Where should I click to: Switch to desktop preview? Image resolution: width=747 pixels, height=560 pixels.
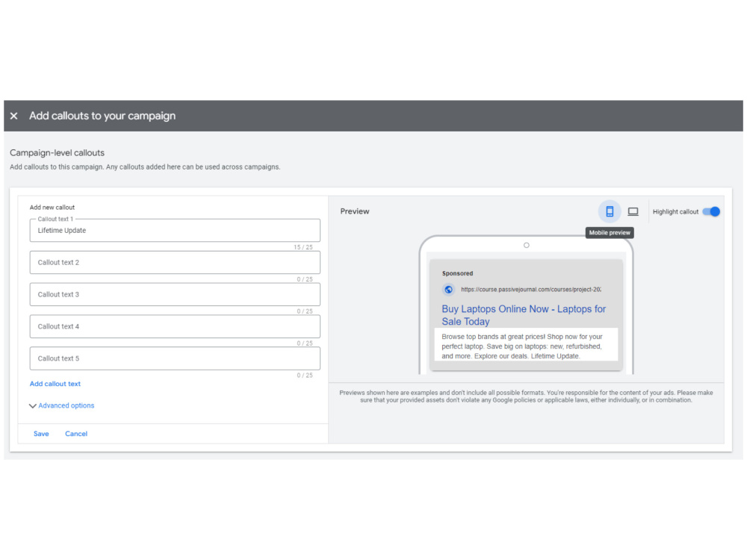[x=633, y=211]
